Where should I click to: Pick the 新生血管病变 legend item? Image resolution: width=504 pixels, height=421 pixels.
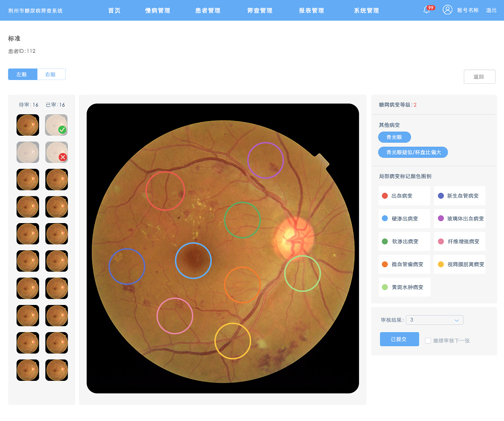(460, 196)
